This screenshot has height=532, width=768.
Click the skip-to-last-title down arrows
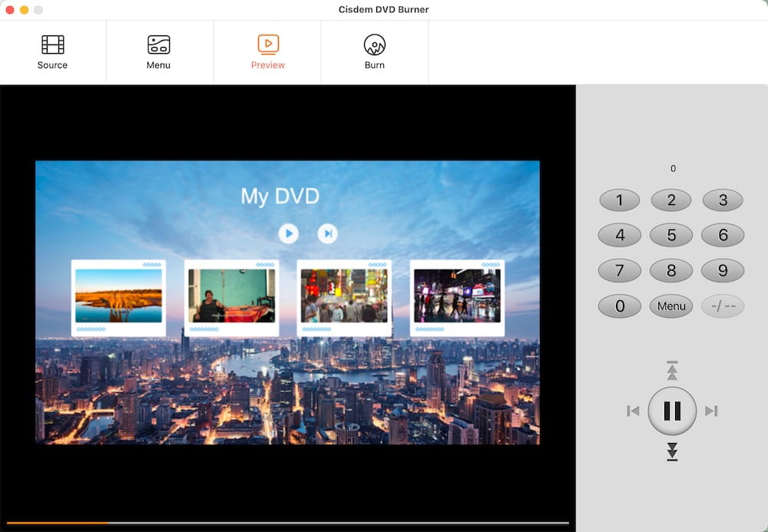coord(672,452)
